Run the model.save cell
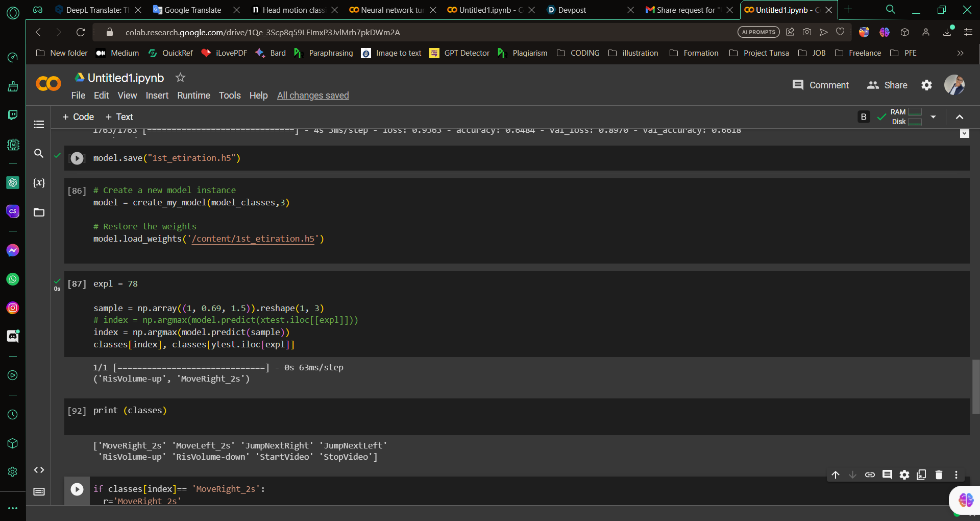The image size is (980, 521). click(x=77, y=158)
